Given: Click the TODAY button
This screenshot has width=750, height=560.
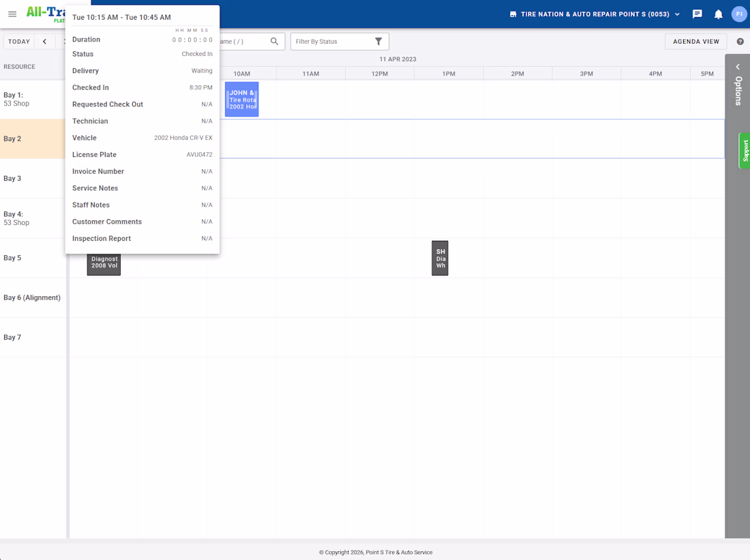Looking at the screenshot, I should pyautogui.click(x=19, y=42).
